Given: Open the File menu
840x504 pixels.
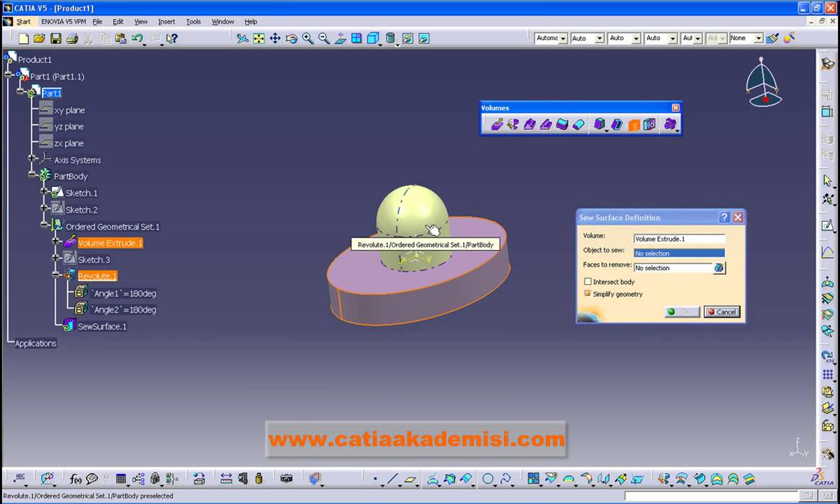Looking at the screenshot, I should coord(97,22).
